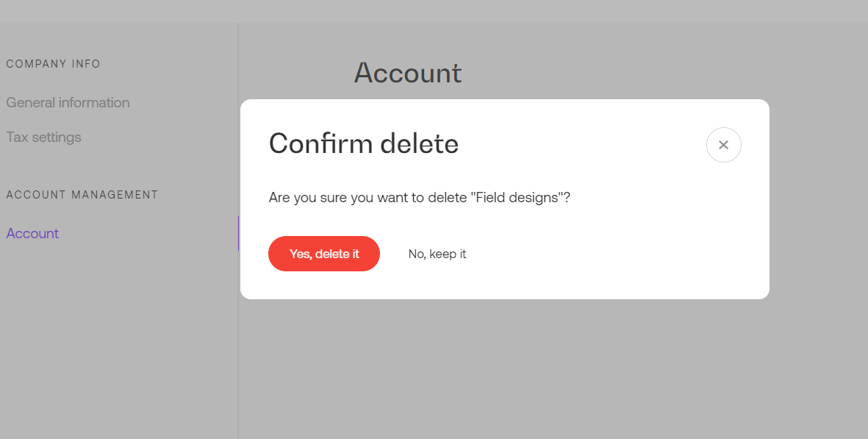Image resolution: width=868 pixels, height=439 pixels.
Task: Select Account under Account Management
Action: click(32, 233)
